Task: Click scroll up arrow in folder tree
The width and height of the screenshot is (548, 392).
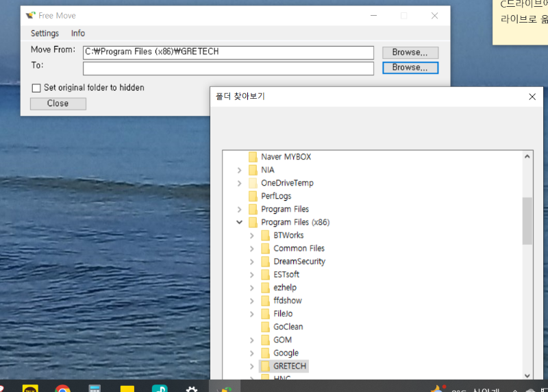Action: coord(527,157)
